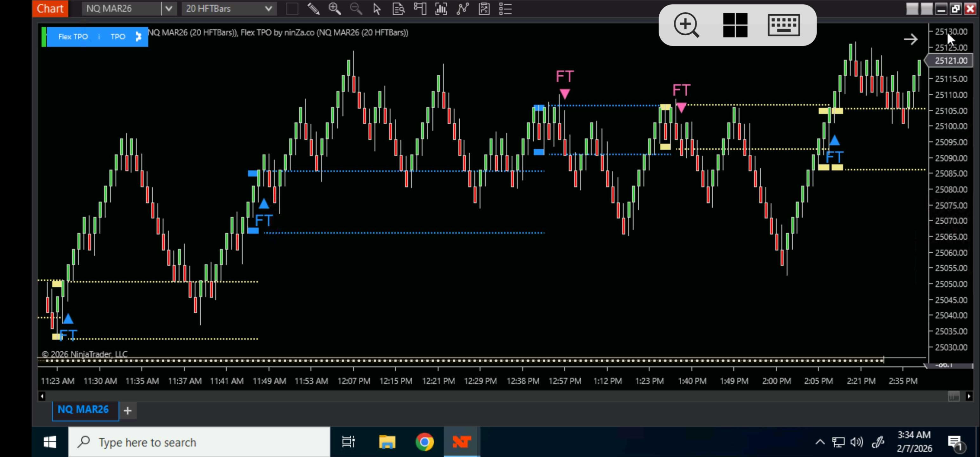
Task: Add a new chart tab with the plus button
Action: (x=128, y=411)
